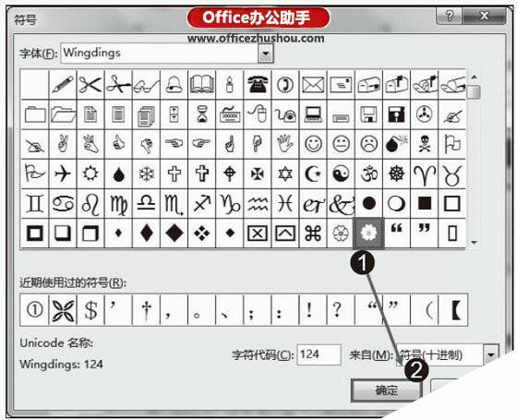
Task: Select the Sagittarius arrow symbol
Action: [201, 203]
